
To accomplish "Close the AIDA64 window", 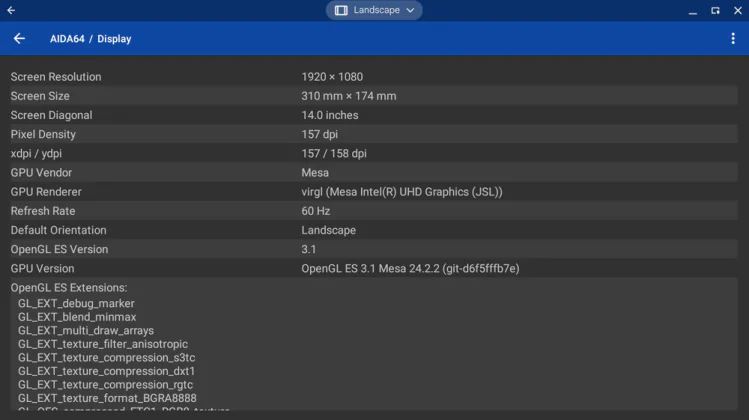I will pos(738,11).
